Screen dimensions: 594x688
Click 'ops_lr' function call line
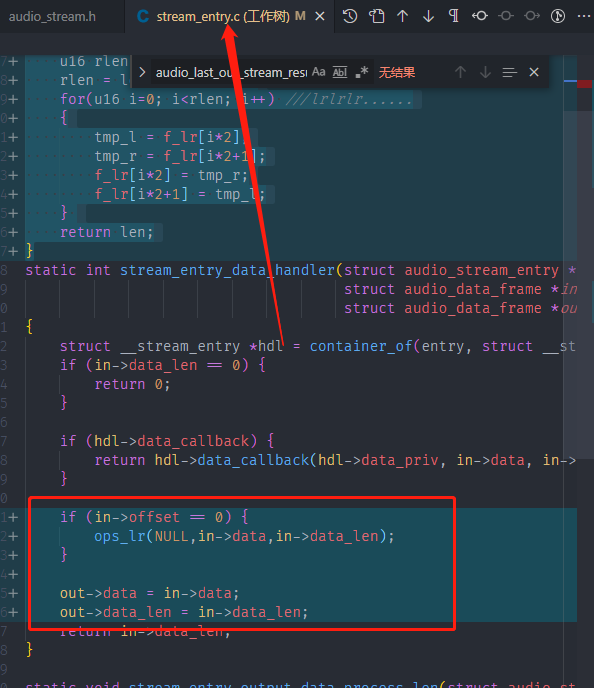(x=244, y=536)
